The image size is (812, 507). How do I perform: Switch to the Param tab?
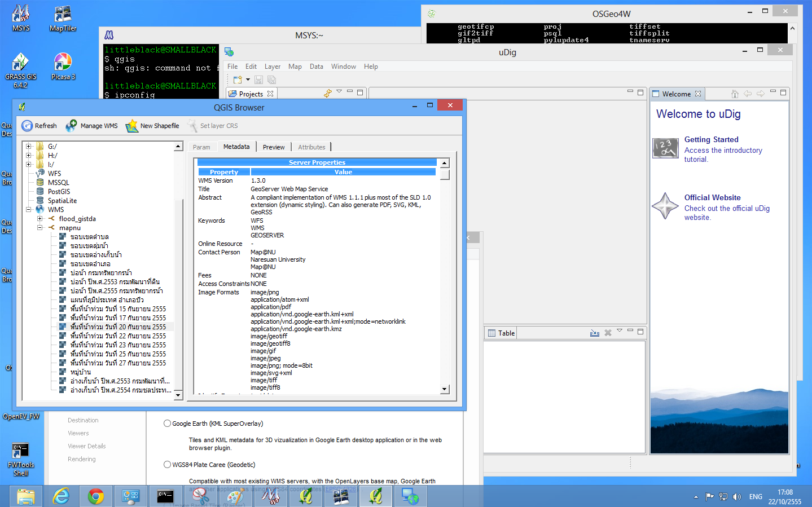coord(201,147)
